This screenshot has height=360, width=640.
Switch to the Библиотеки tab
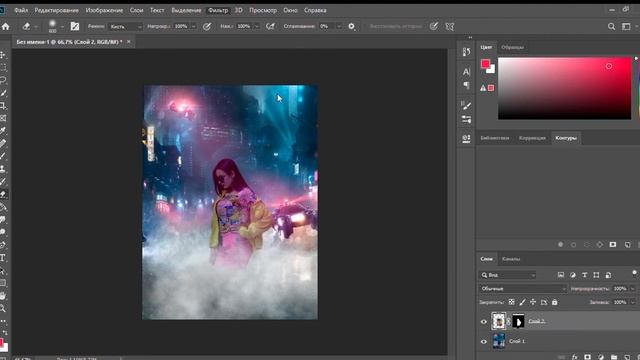(495, 138)
